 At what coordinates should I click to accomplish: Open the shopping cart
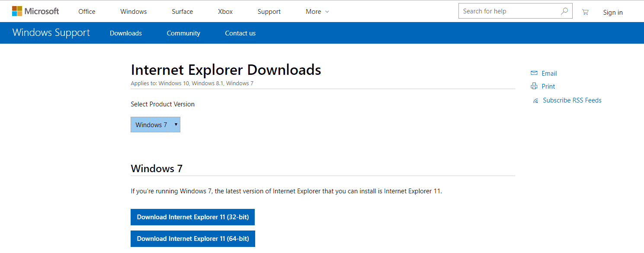click(x=585, y=12)
